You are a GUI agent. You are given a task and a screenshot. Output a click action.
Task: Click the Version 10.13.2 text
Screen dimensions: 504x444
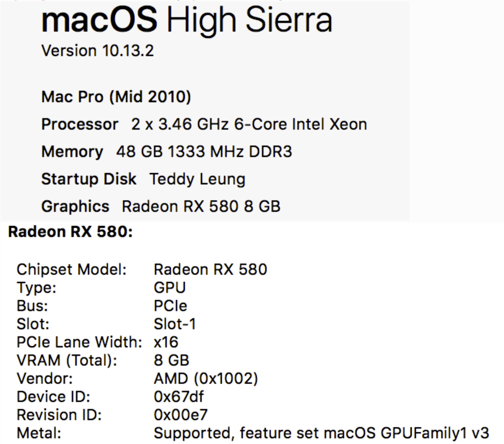point(98,50)
